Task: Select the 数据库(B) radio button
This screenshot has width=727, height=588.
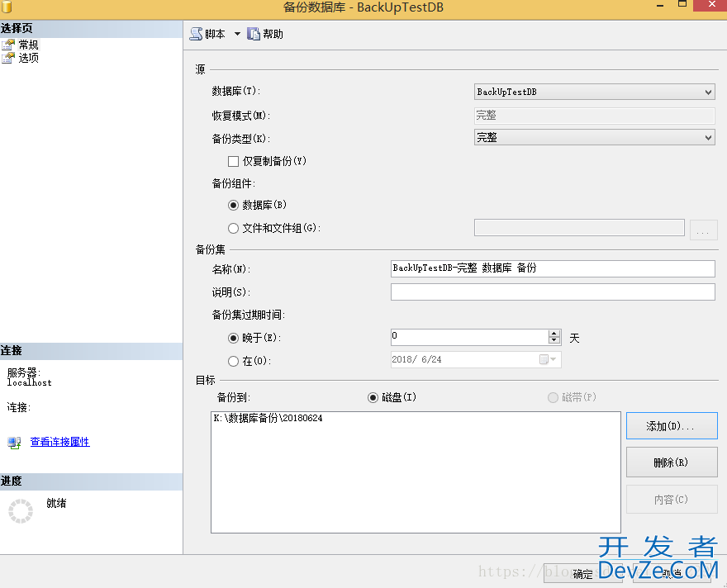Action: click(x=233, y=205)
